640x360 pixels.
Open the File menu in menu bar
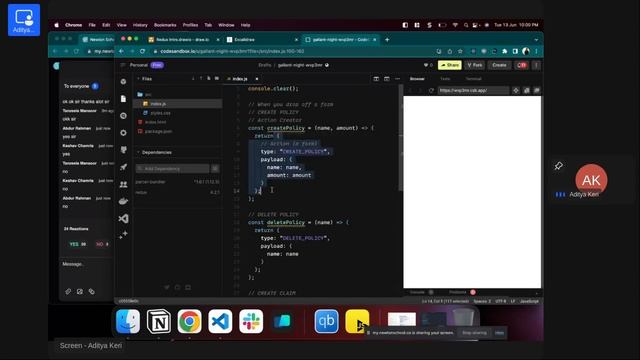(92, 25)
